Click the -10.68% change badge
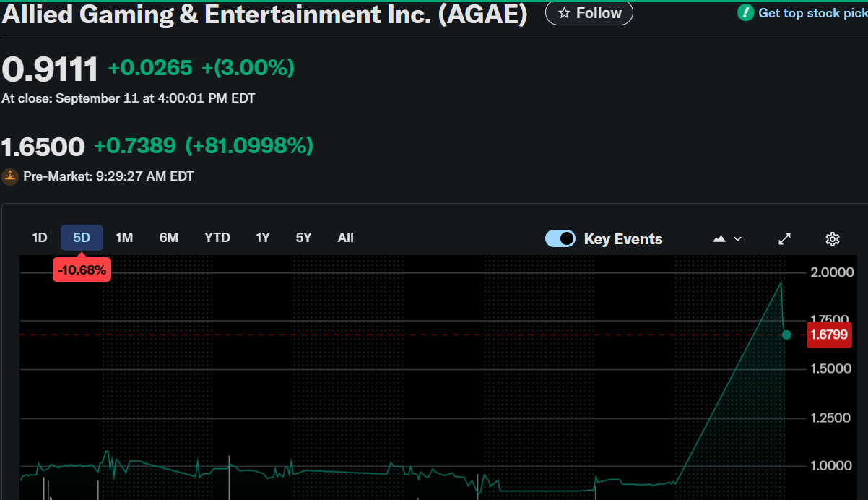This screenshot has width=868, height=500. coord(82,270)
